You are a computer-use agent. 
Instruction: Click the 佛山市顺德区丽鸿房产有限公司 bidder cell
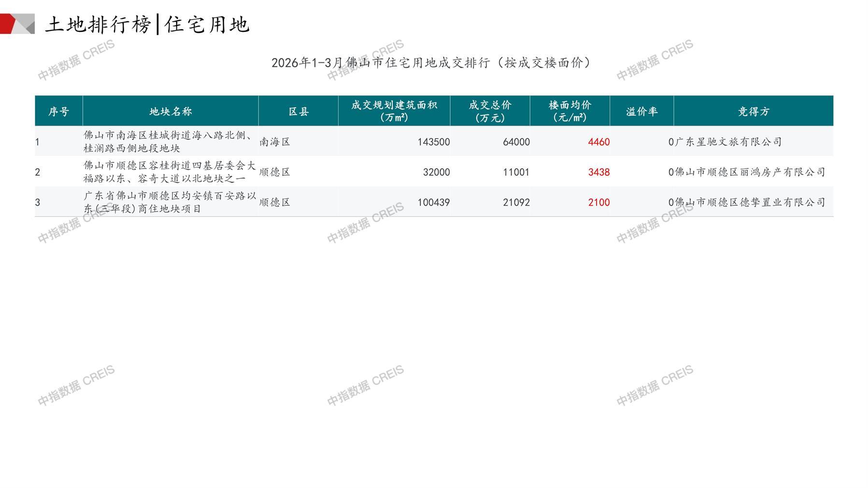(x=750, y=172)
